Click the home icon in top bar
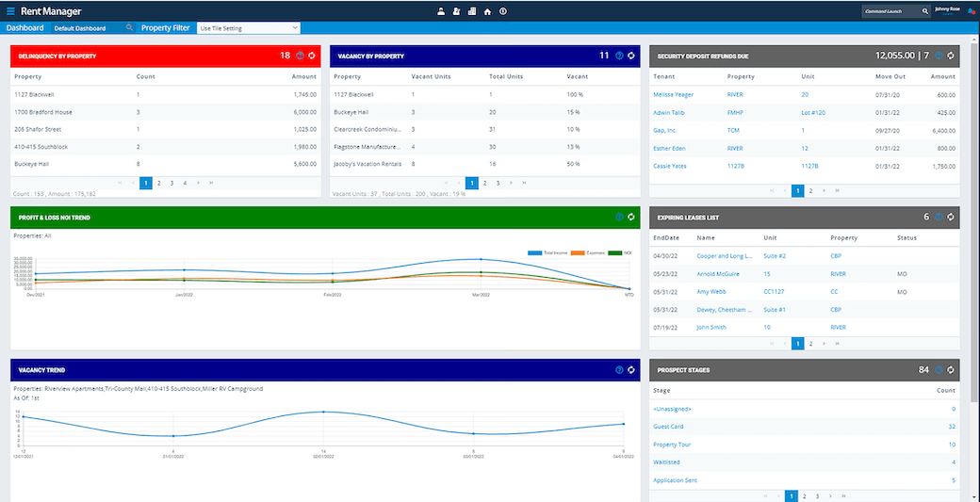 (487, 11)
